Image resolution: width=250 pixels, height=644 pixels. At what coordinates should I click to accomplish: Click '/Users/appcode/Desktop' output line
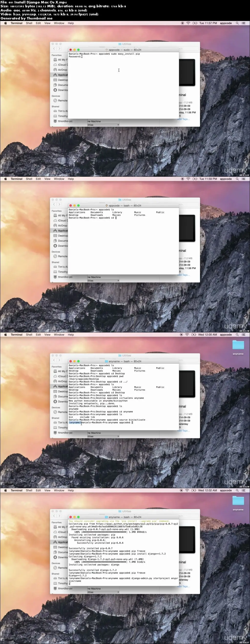[84, 379]
